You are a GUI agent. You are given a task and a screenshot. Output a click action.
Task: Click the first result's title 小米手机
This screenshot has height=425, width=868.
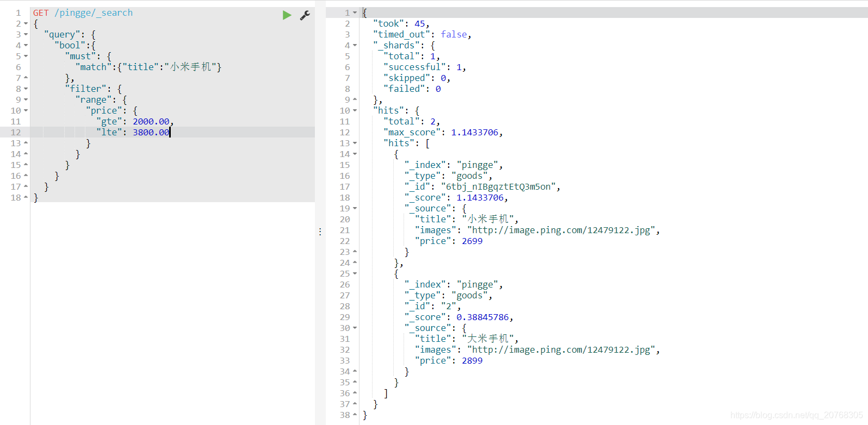pos(488,220)
